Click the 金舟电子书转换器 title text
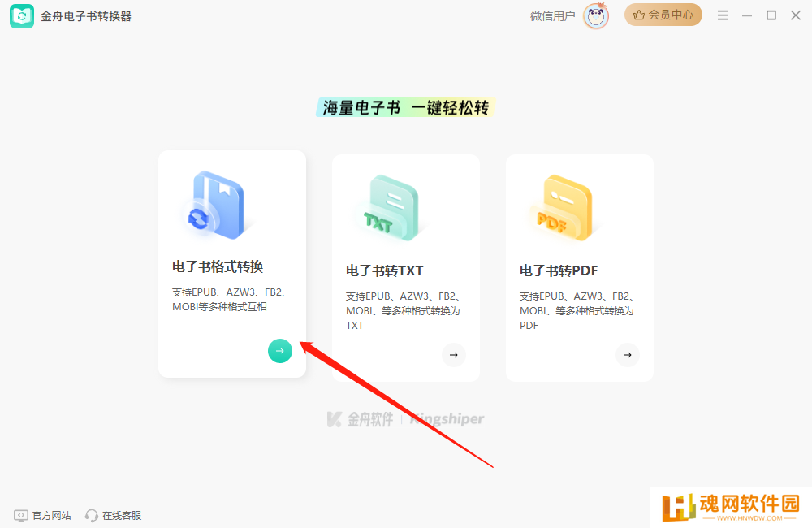This screenshot has width=812, height=528. [x=86, y=16]
